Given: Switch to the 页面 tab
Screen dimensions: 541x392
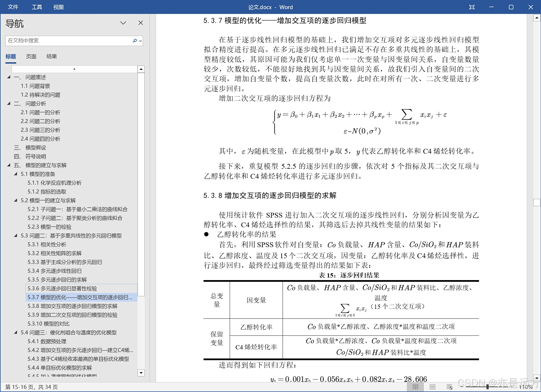Looking at the screenshot, I should pos(31,57).
